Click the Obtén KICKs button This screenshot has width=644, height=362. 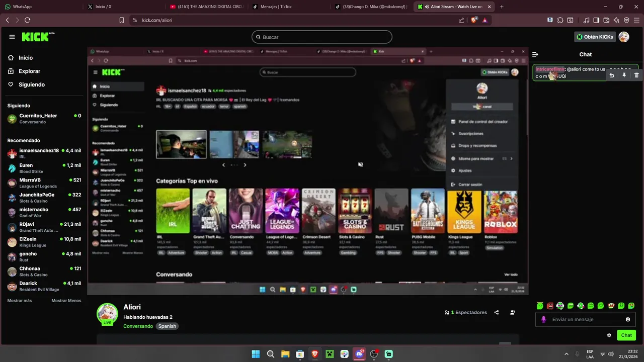point(595,37)
